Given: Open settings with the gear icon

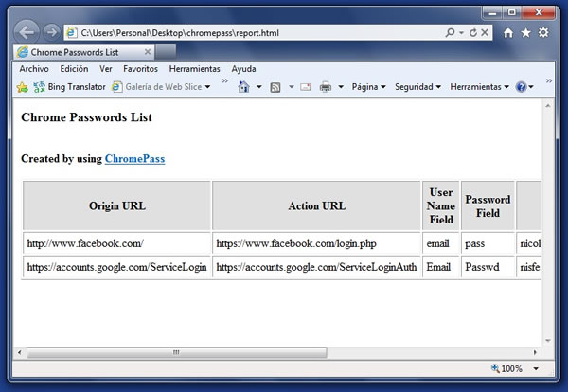Looking at the screenshot, I should (x=543, y=33).
